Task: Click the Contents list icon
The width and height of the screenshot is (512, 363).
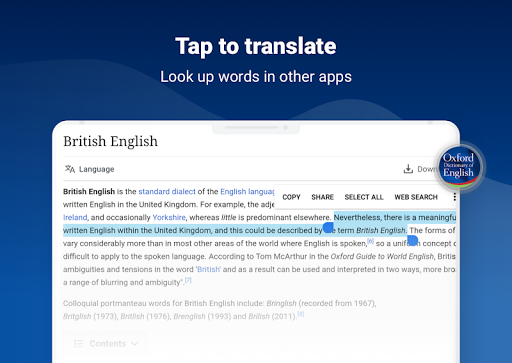Action: (78, 343)
